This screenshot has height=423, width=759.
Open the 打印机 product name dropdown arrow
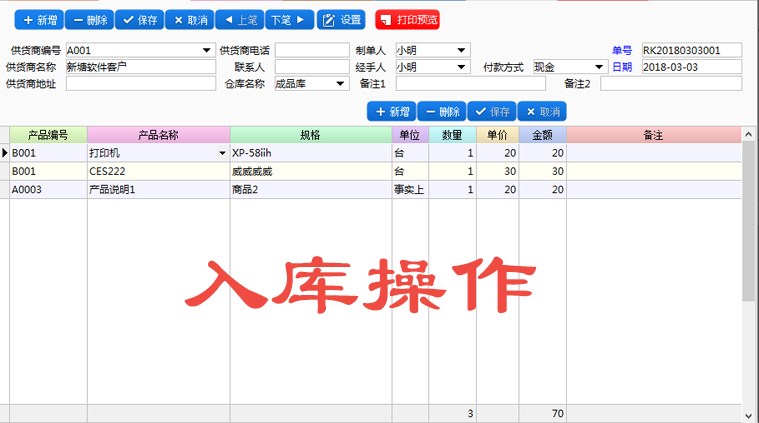pyautogui.click(x=222, y=153)
